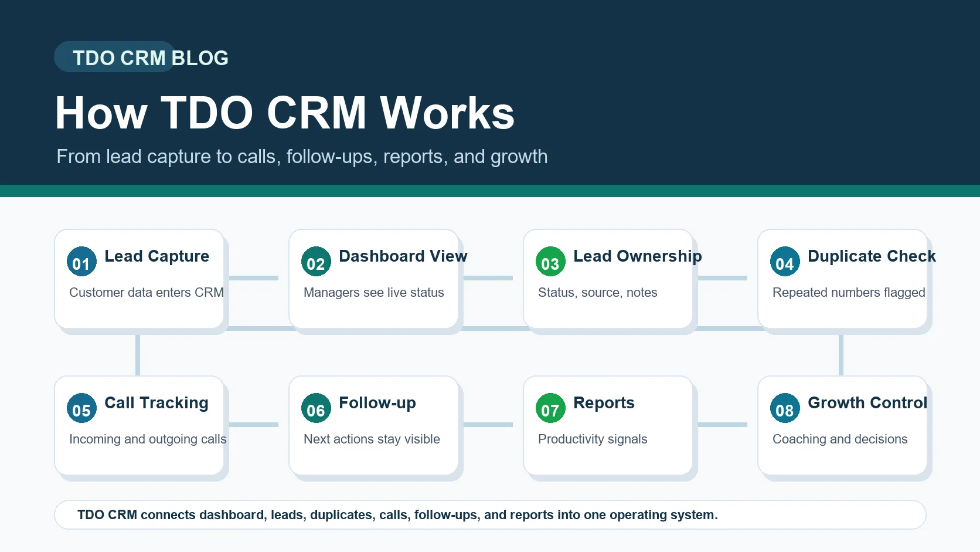The height and width of the screenshot is (552, 980).
Task: Select the Growth Control heading
Action: (867, 403)
